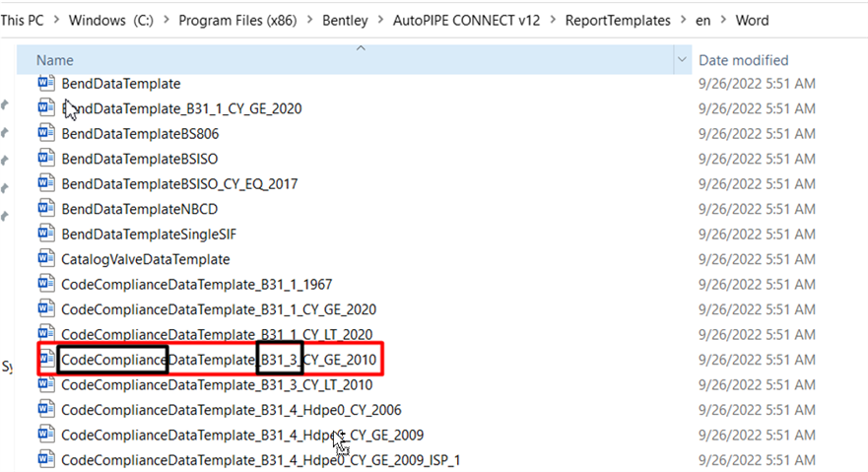Sort by the Name column header

tap(346, 60)
